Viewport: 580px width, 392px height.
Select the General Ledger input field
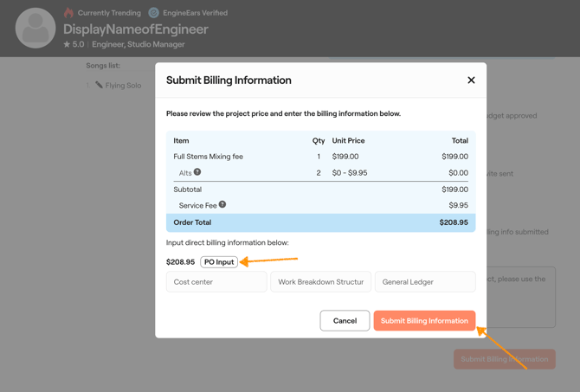[x=425, y=282]
